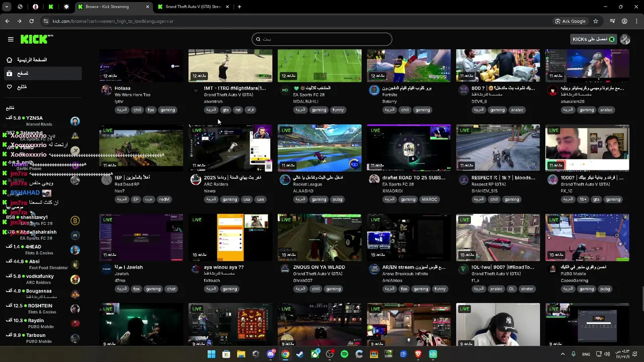The image size is (644, 362).
Task: Open the CapooGaming channel name
Action: 574,281
